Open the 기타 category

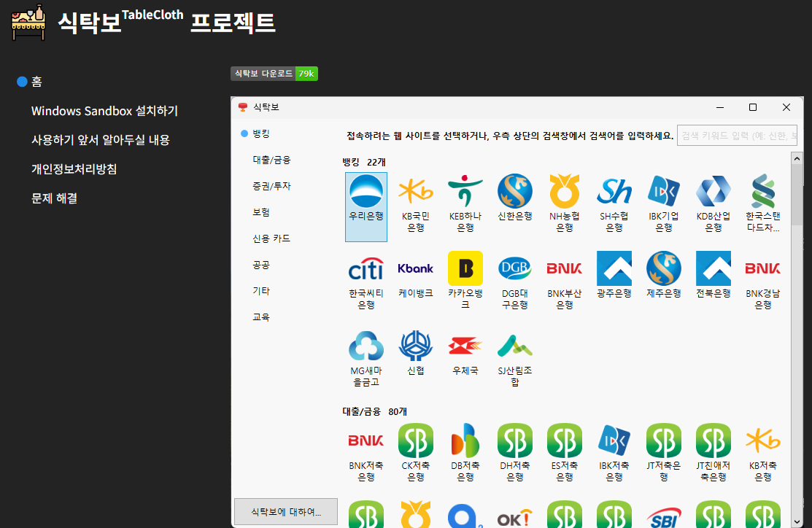[x=261, y=290]
